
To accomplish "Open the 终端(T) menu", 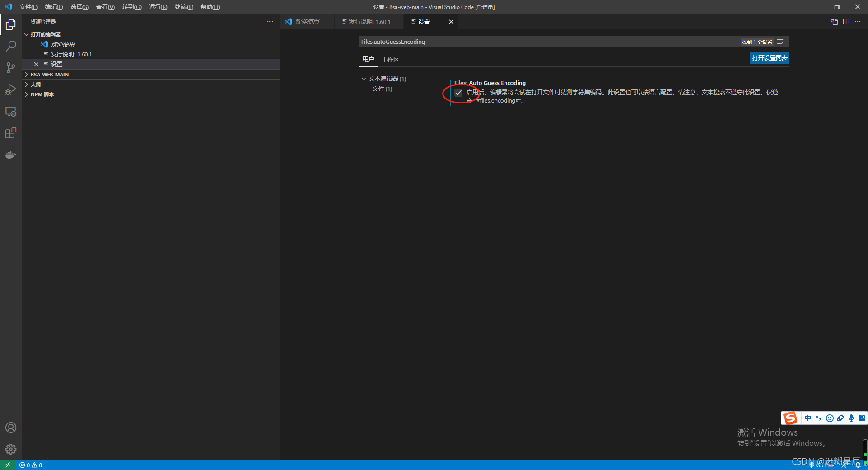I will (184, 7).
